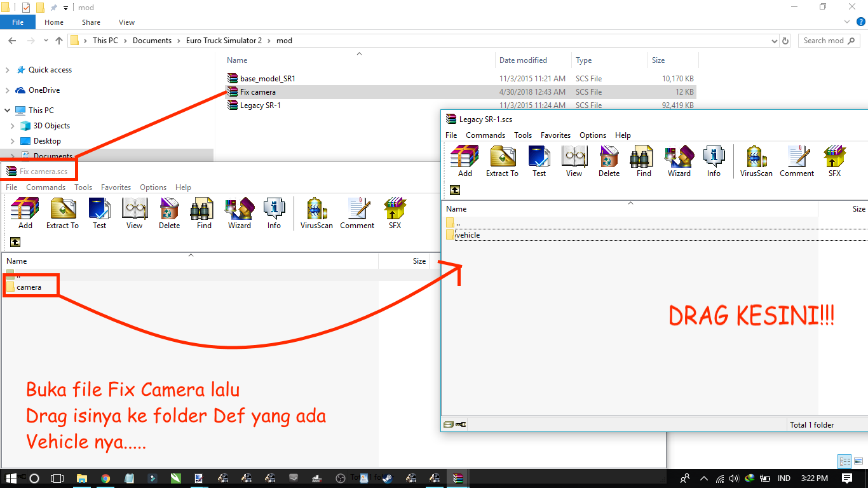The height and width of the screenshot is (488, 868).
Task: Open Options menu in Fix camera.scs window
Action: [153, 187]
